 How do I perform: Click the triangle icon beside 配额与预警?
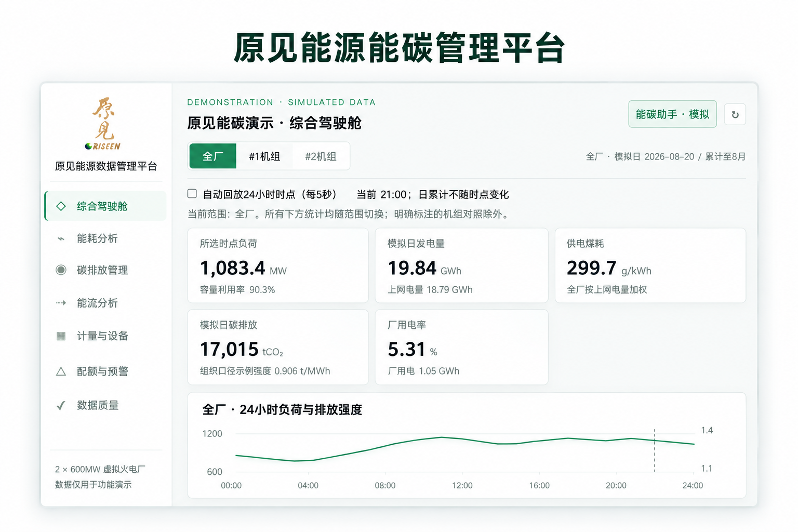61,371
